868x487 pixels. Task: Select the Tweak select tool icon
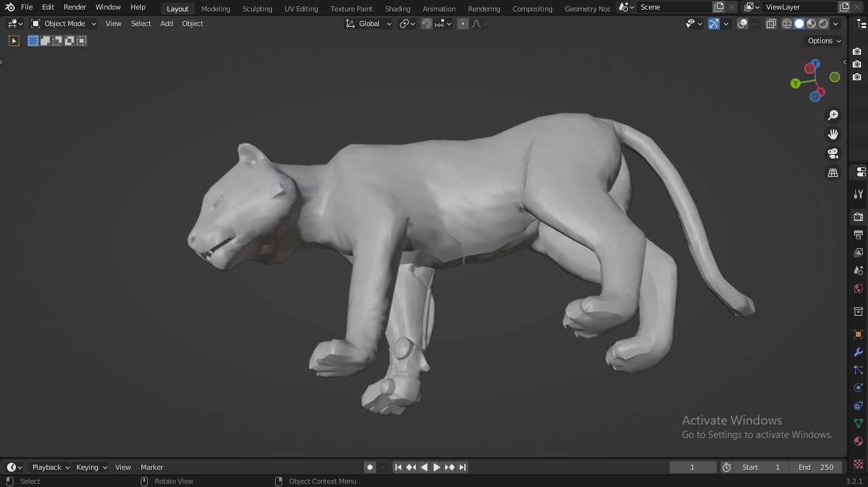point(14,41)
